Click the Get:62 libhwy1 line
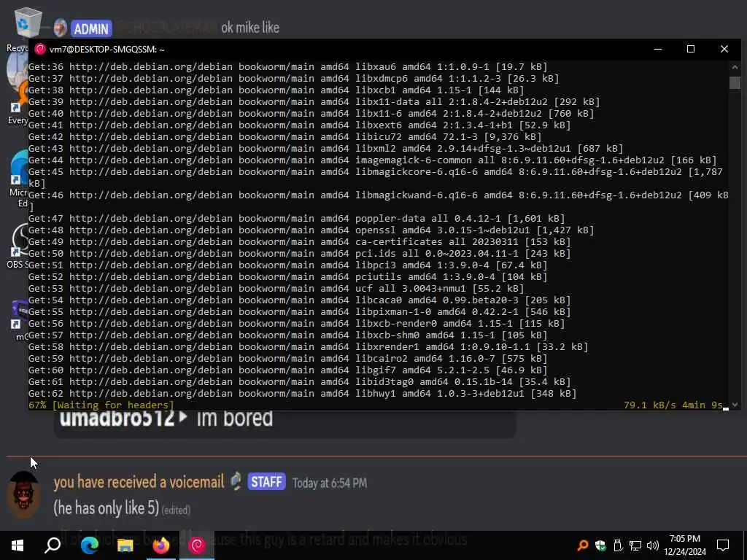 303,393
